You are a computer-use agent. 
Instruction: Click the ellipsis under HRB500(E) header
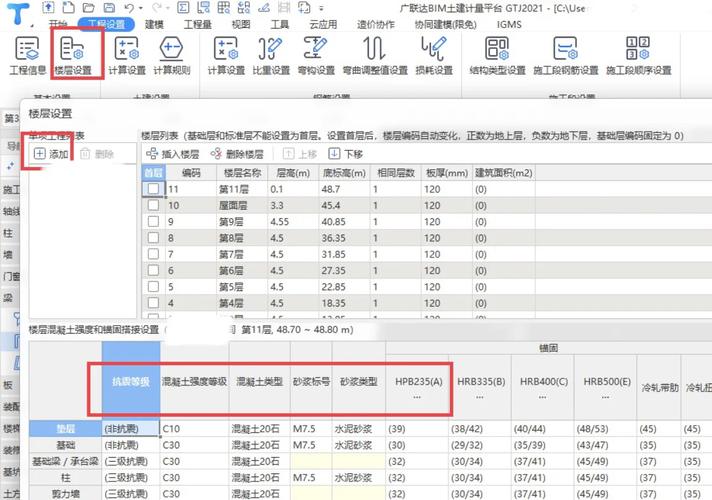(606, 397)
